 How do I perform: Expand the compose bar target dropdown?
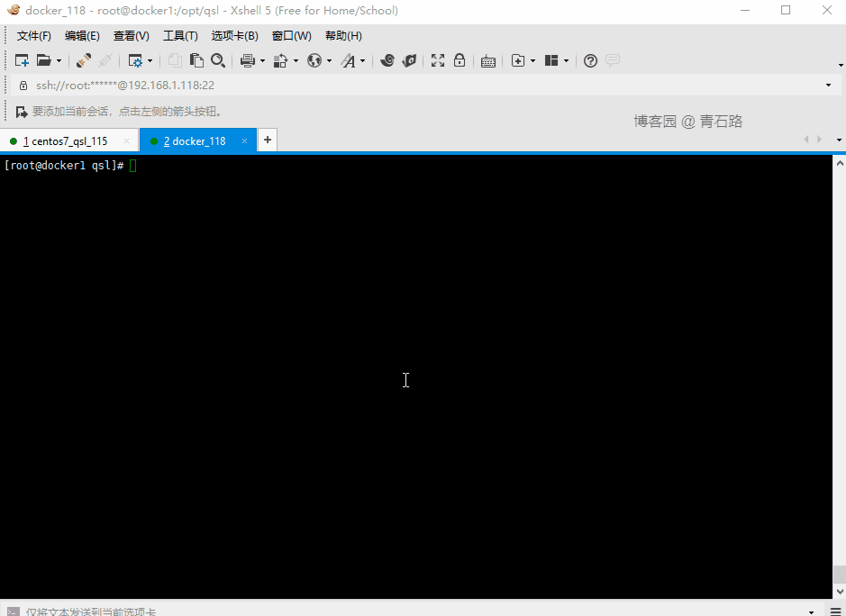click(x=812, y=612)
